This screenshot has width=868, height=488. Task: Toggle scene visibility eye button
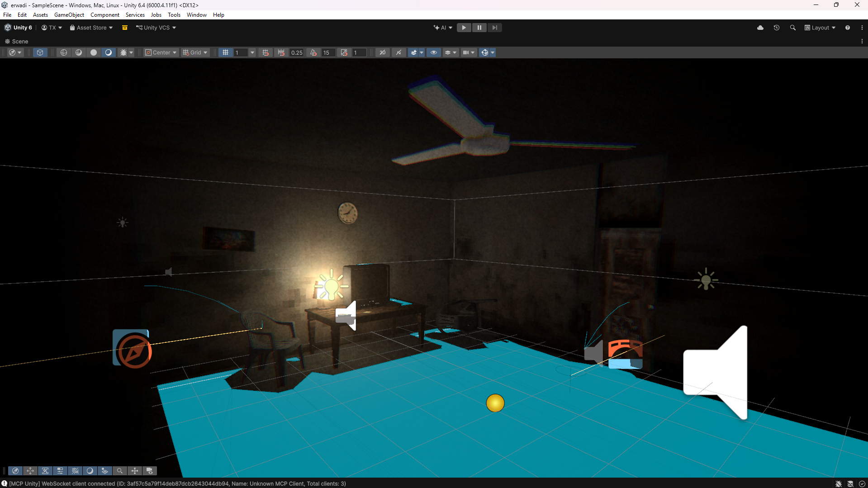[434, 52]
